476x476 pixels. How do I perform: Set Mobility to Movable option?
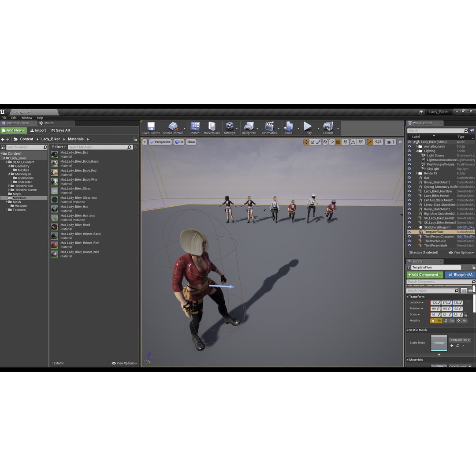pyautogui.click(x=461, y=320)
